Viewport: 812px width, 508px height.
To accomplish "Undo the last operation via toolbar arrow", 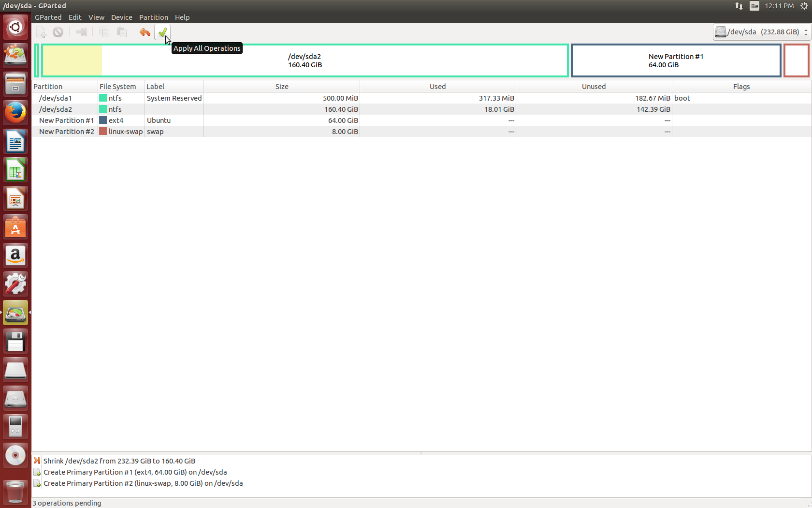I will coord(145,32).
